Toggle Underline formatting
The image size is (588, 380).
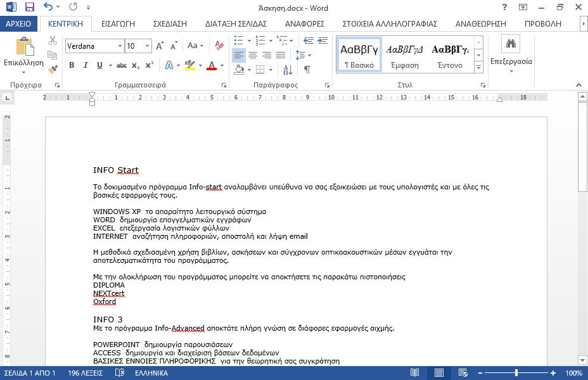pyautogui.click(x=99, y=65)
